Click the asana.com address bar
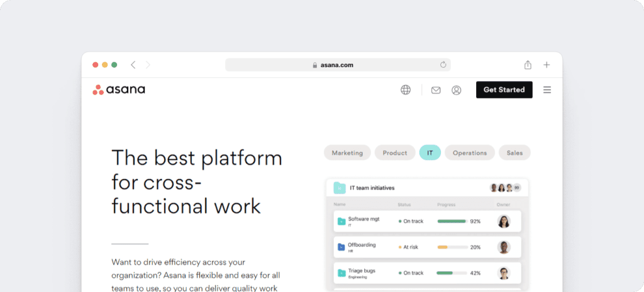644x292 pixels. [338, 65]
